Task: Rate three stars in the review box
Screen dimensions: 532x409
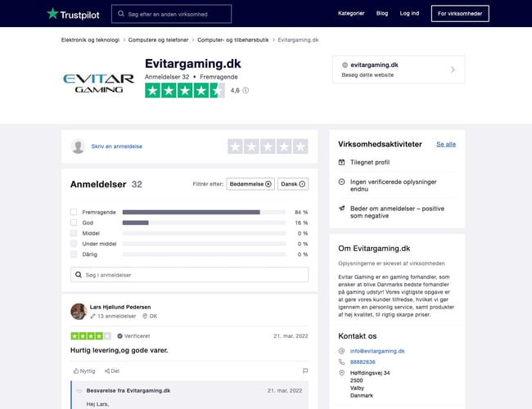Action: coord(268,146)
